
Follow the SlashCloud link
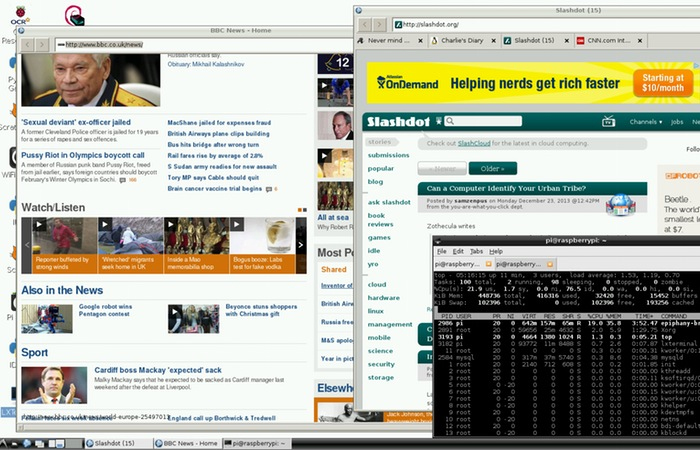coord(474,143)
